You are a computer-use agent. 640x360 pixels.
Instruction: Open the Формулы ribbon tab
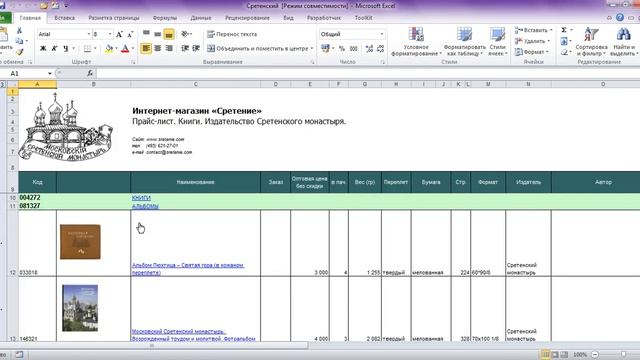pos(165,18)
